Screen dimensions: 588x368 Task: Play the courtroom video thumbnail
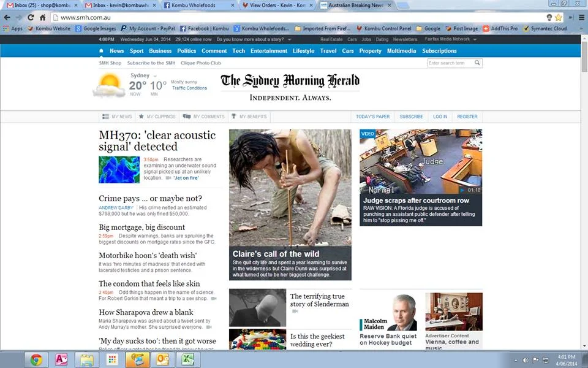point(421,161)
